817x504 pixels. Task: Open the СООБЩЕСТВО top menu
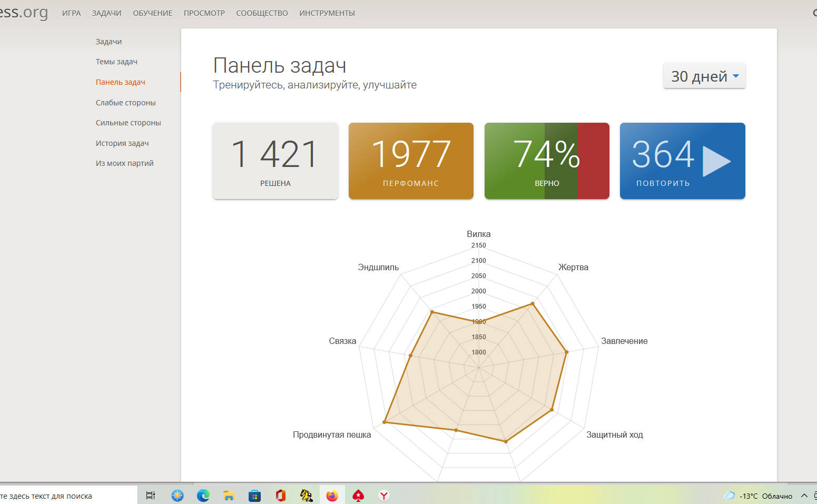coord(262,13)
